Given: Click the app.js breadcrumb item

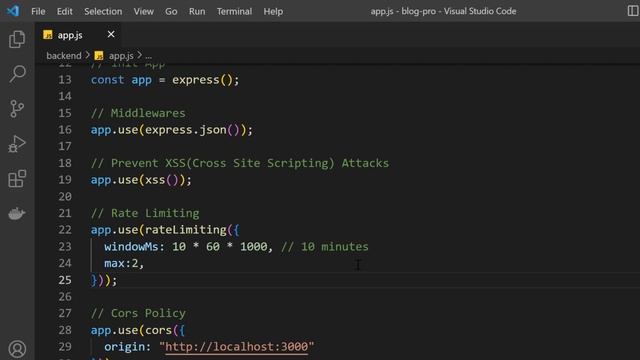Looking at the screenshot, I should tap(121, 56).
